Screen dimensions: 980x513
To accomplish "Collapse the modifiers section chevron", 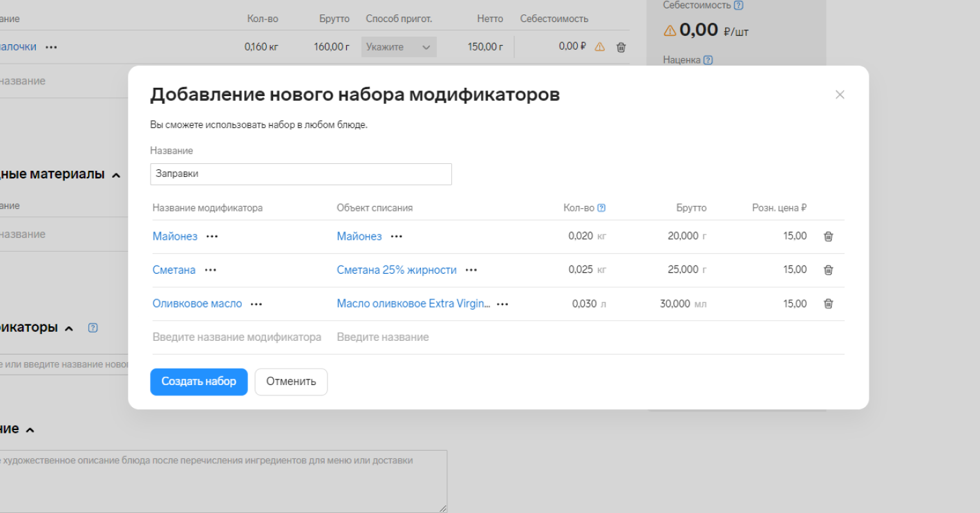I will (68, 328).
